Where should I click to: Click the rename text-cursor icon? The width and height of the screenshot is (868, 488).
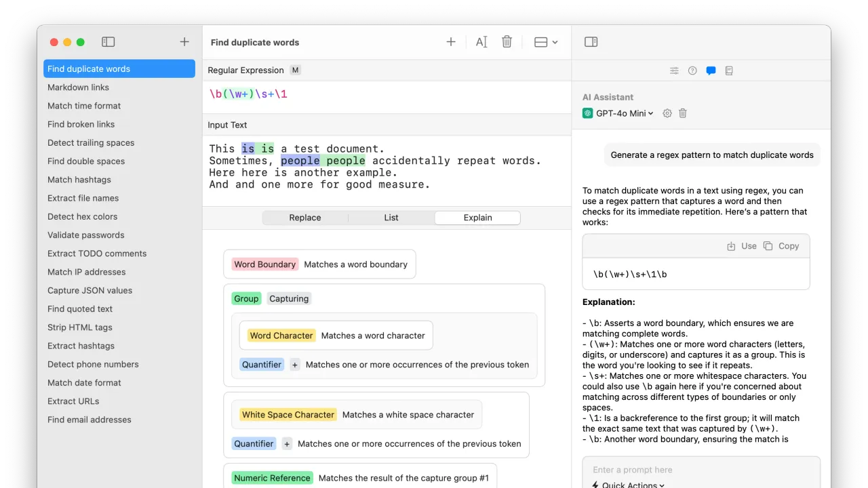point(481,42)
